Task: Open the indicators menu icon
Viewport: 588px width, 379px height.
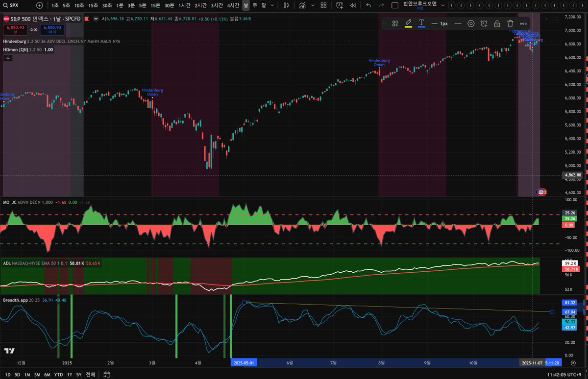Action: click(303, 5)
